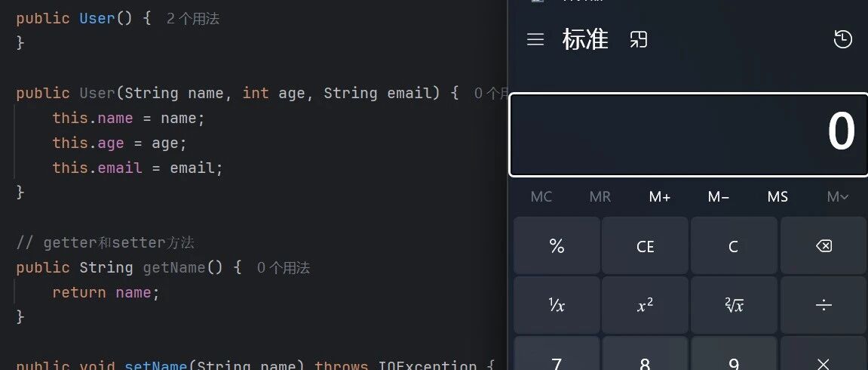The height and width of the screenshot is (370, 868).
Task: Click the 'return name;' statement
Action: tap(106, 292)
